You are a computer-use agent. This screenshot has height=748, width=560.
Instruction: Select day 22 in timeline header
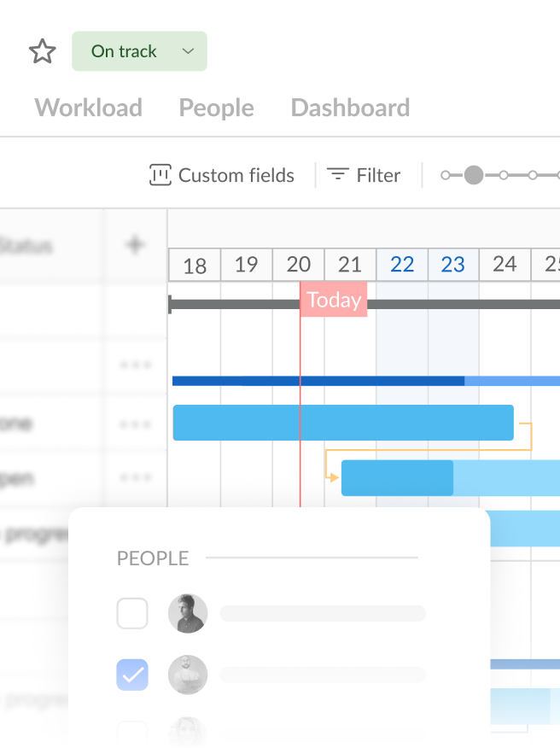point(402,265)
